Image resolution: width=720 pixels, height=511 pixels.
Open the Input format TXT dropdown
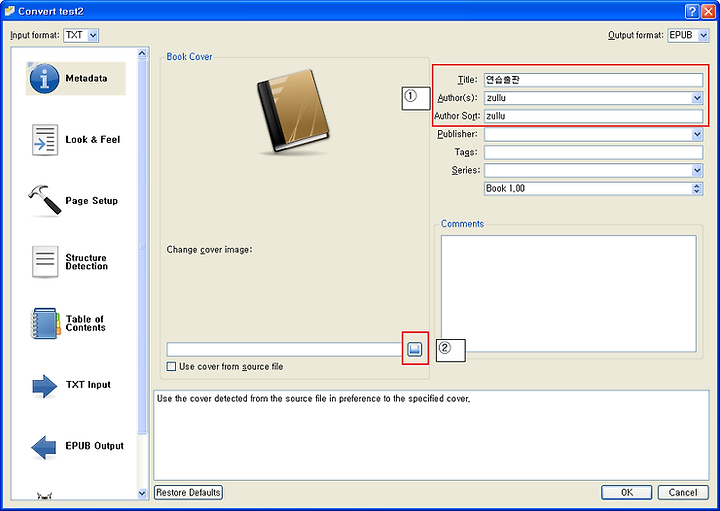tap(81, 35)
